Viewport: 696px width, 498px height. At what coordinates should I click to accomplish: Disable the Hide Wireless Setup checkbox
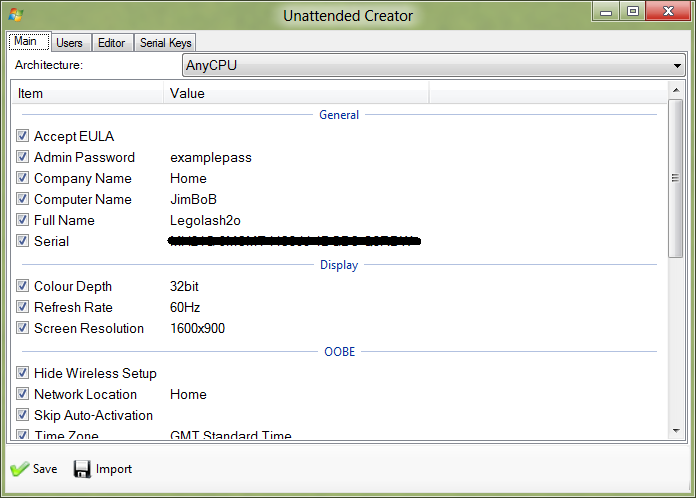(23, 373)
